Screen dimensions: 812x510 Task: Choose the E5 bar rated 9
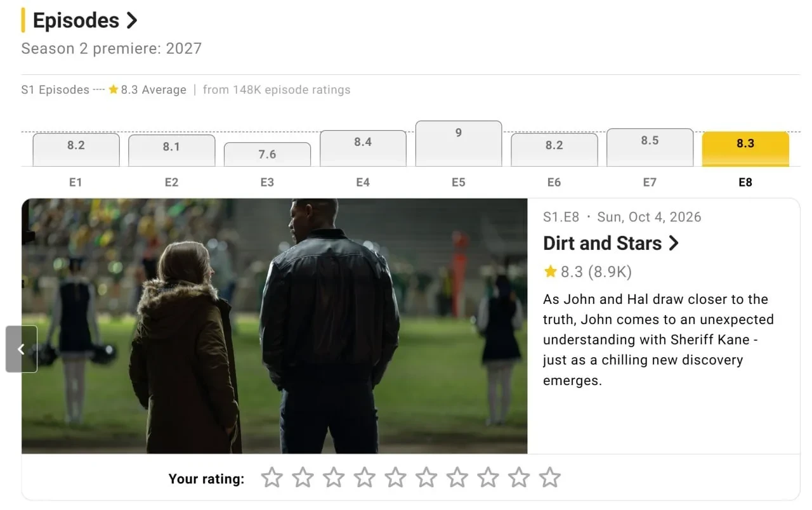pos(459,143)
